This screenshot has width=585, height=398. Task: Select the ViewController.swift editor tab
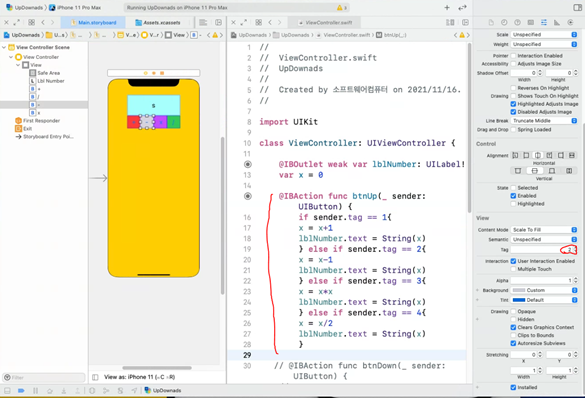tap(325, 23)
